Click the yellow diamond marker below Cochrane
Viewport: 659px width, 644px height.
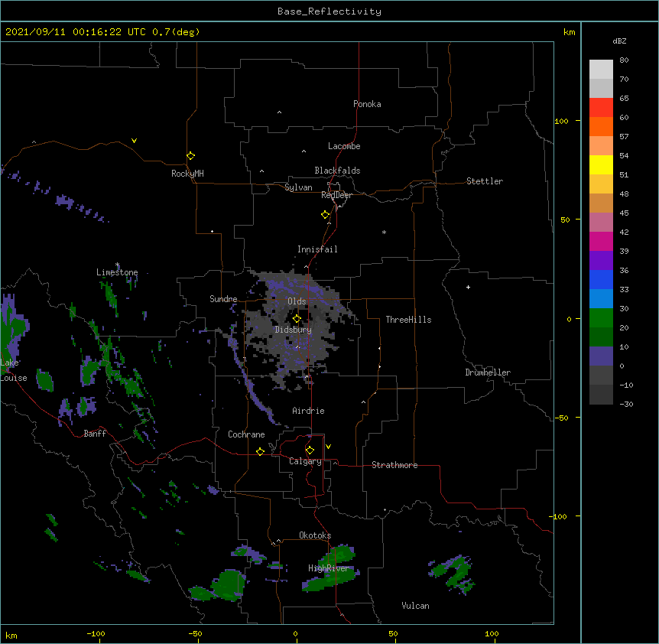[260, 451]
